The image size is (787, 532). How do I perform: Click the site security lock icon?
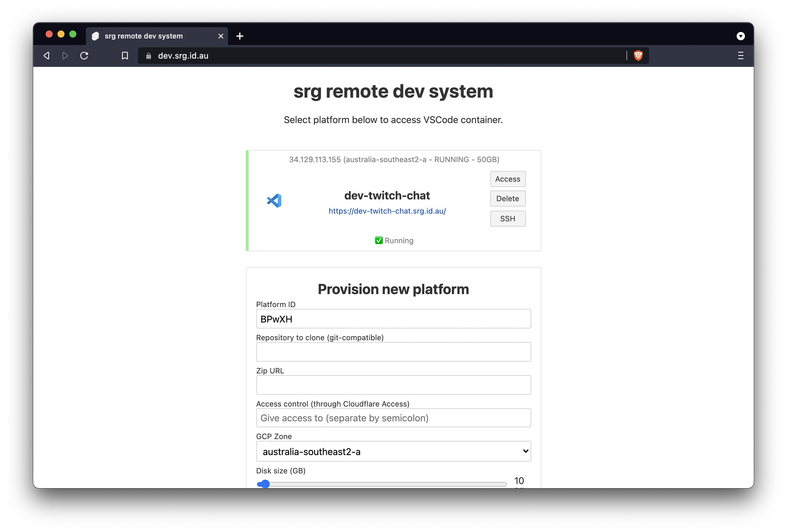coord(148,56)
